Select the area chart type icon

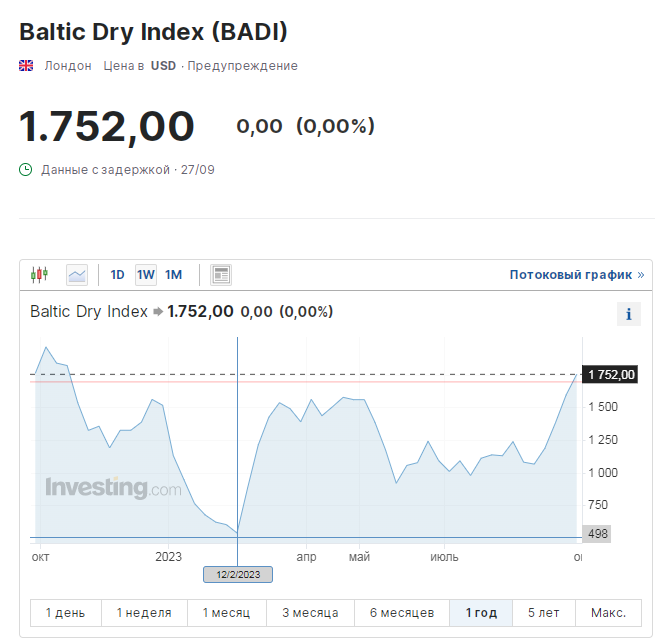pos(77,274)
